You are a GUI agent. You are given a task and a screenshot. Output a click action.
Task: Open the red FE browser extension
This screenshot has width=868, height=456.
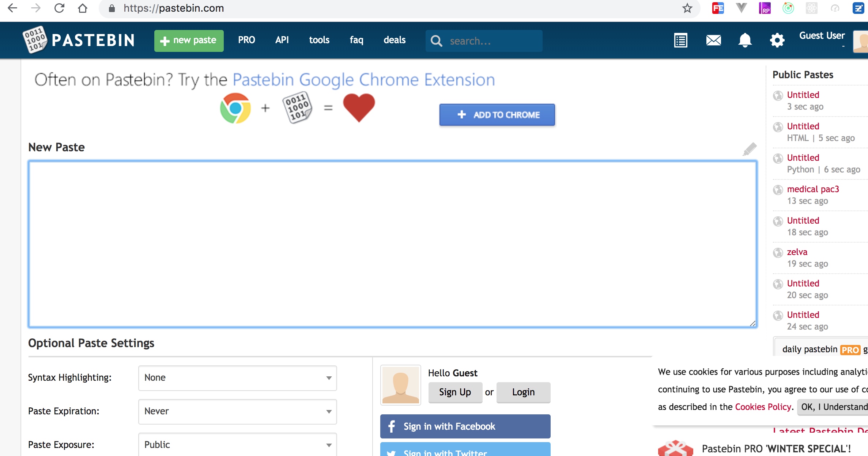718,8
